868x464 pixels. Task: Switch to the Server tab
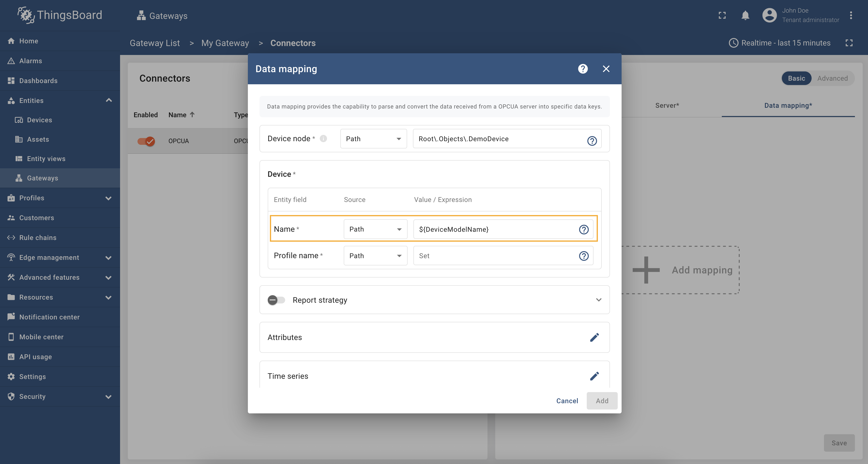pyautogui.click(x=667, y=106)
